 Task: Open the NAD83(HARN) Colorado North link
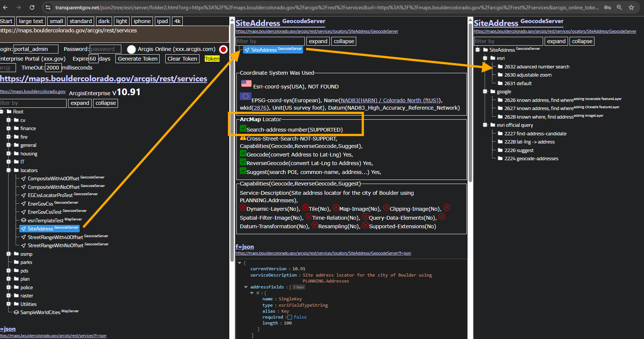point(390,100)
